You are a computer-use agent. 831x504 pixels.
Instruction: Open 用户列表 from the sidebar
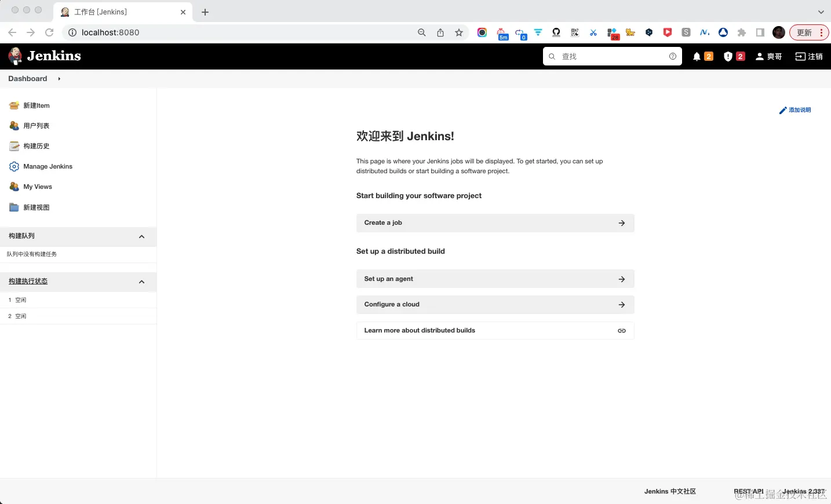click(x=37, y=126)
